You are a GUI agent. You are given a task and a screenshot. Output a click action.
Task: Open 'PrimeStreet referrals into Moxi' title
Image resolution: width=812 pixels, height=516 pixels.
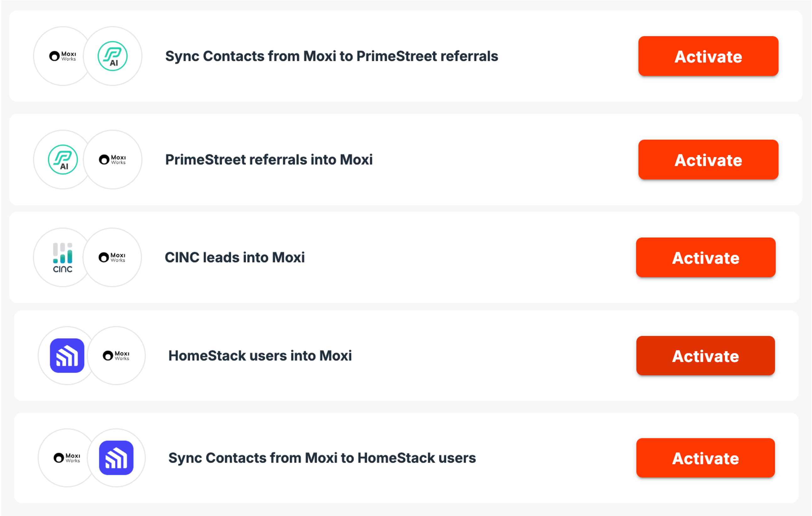[x=269, y=160]
